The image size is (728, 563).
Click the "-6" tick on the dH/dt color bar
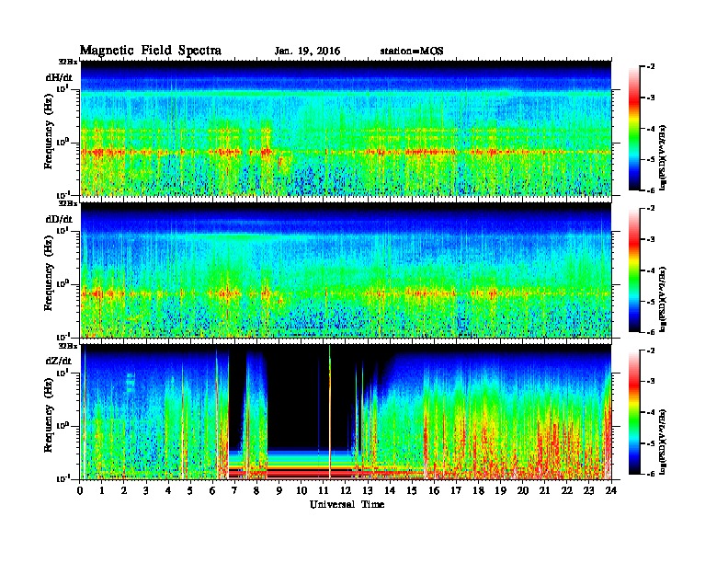pyautogui.click(x=651, y=190)
